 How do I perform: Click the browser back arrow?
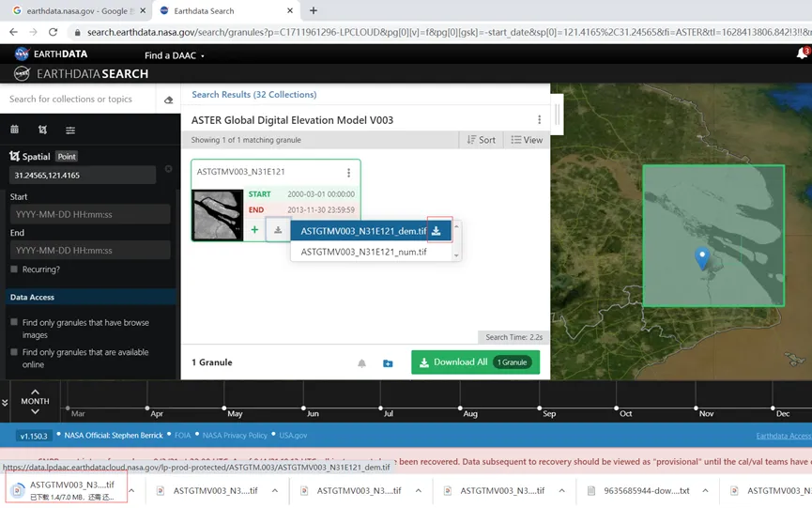click(13, 32)
